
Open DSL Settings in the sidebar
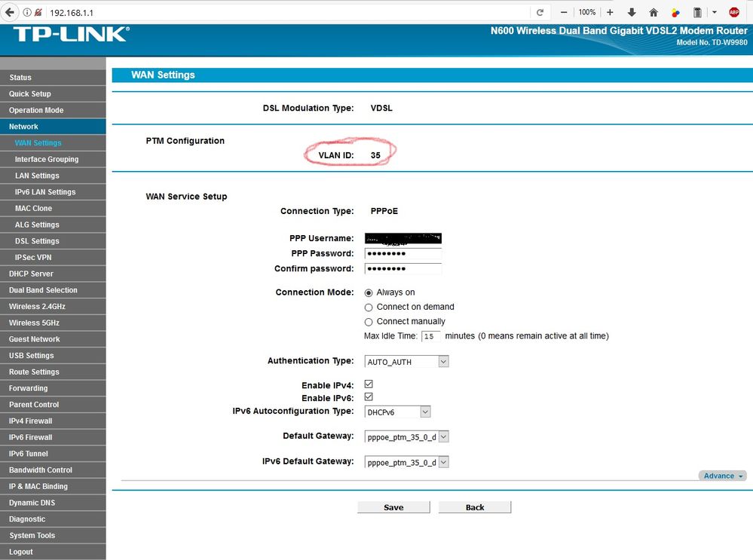[x=37, y=241]
